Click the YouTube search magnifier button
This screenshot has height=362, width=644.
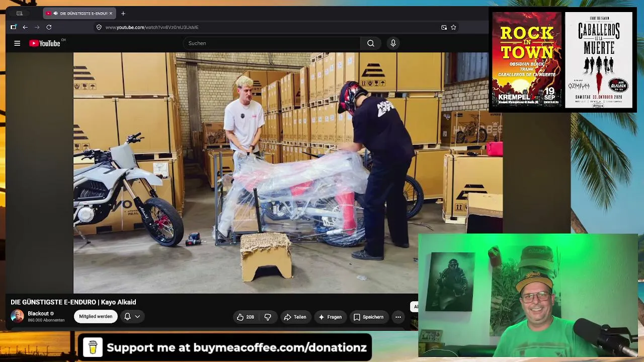pyautogui.click(x=371, y=43)
